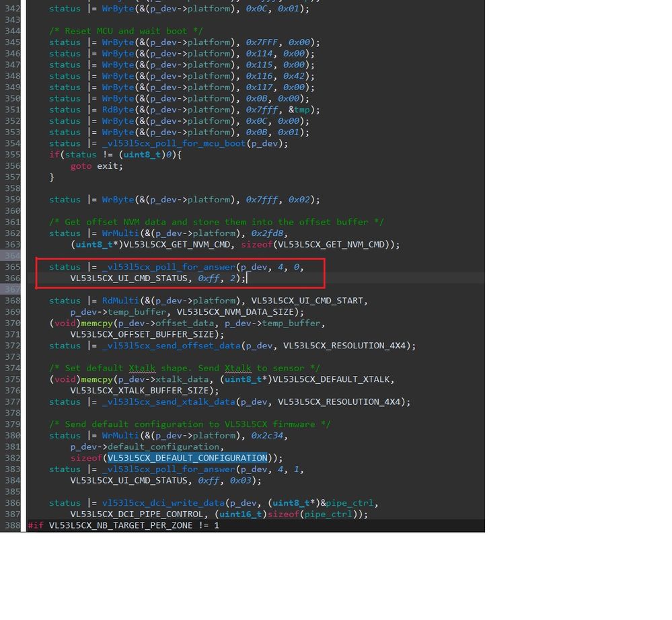Click the '#if' directive on line 388
This screenshot has height=620, width=672.
[36, 525]
